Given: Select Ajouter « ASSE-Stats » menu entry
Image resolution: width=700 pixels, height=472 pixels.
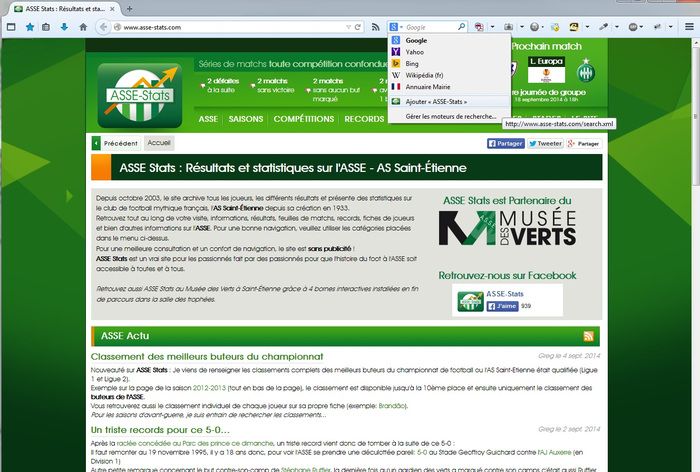Looking at the screenshot, I should [449, 101].
